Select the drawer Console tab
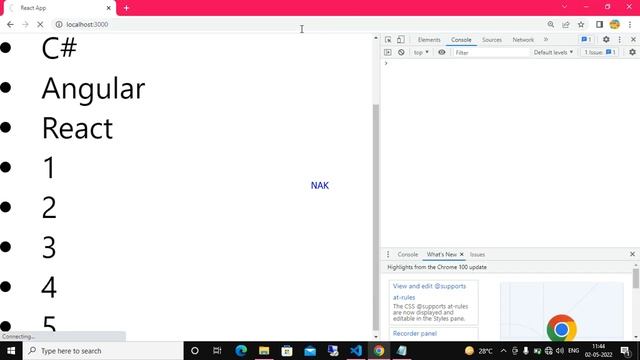Viewport: 640px width, 360px height. tap(408, 254)
